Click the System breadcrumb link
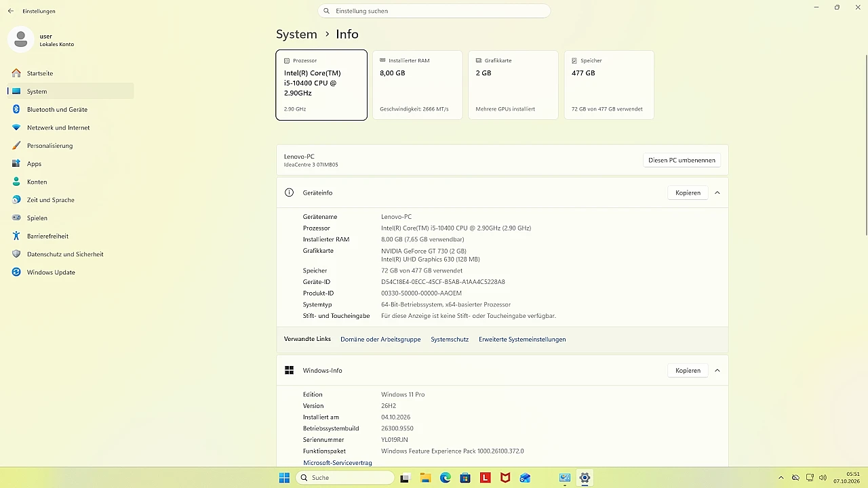868x488 pixels. tap(296, 34)
